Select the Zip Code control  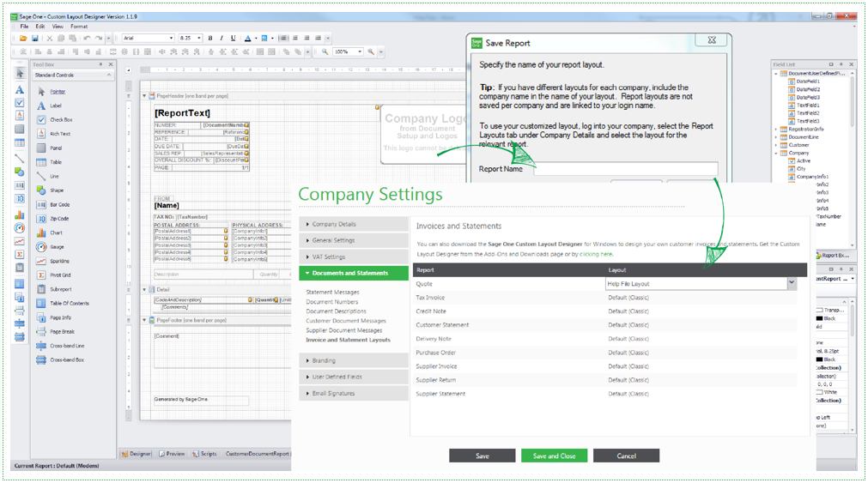(52, 219)
